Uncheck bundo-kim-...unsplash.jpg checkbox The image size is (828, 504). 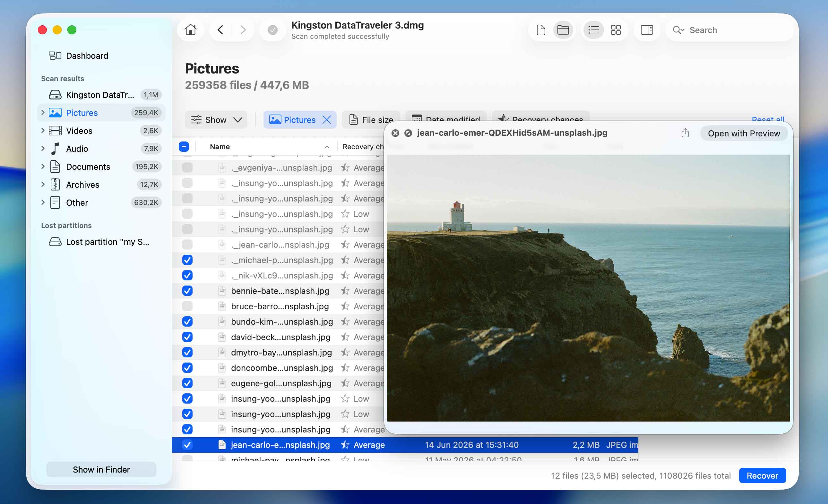187,321
